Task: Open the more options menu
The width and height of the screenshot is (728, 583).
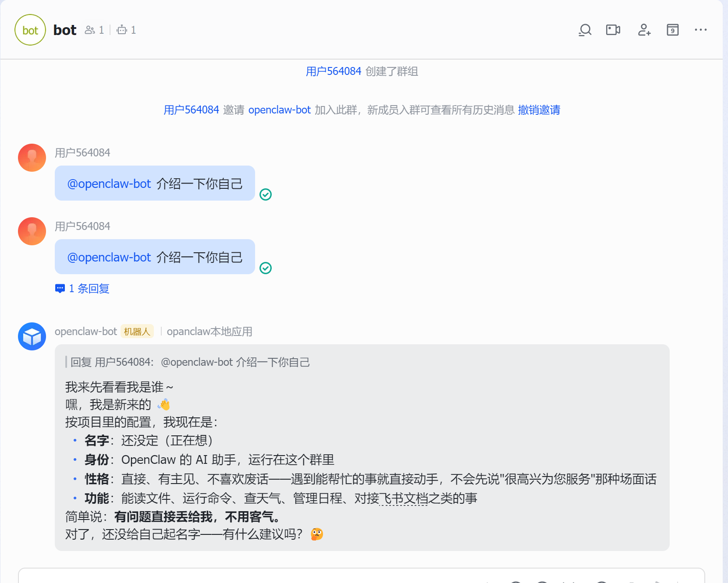Action: [701, 30]
